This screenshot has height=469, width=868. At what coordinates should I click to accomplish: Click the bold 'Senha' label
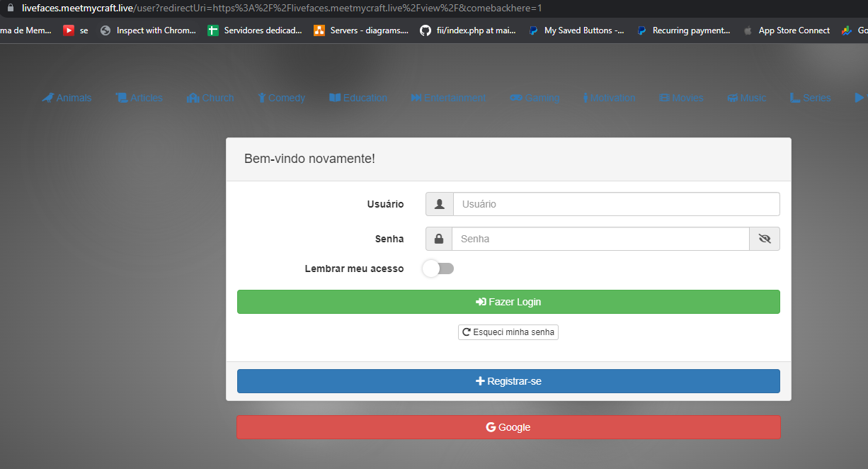(389, 239)
